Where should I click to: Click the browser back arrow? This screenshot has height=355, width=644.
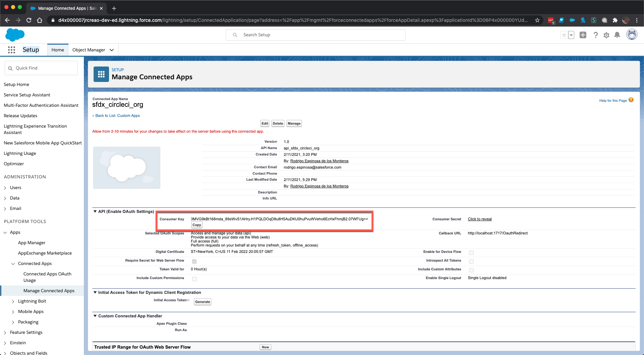pyautogui.click(x=7, y=20)
